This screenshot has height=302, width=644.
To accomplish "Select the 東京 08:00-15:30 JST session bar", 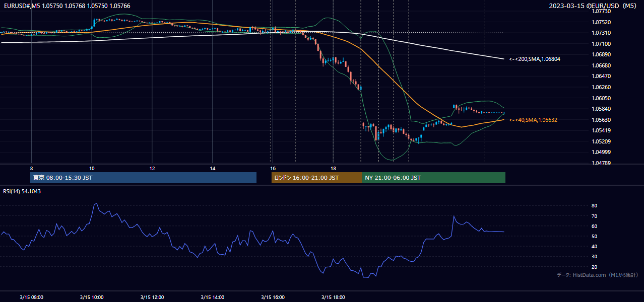I will point(143,178).
